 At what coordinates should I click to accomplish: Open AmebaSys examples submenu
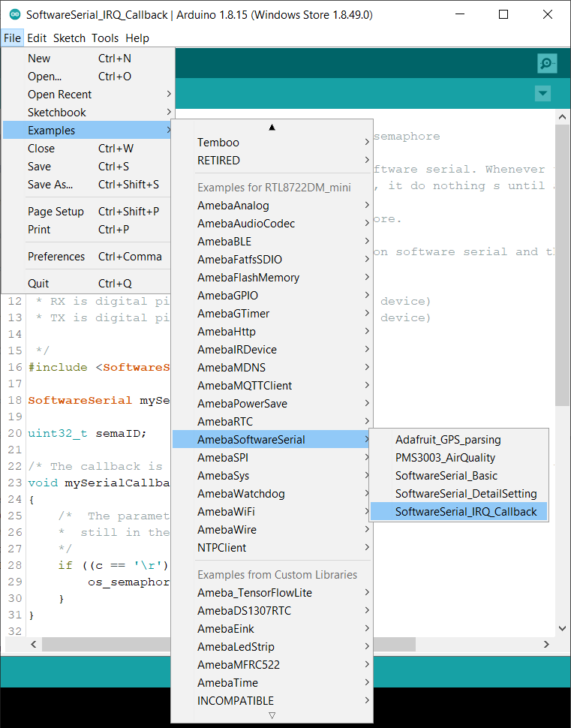tap(272, 476)
